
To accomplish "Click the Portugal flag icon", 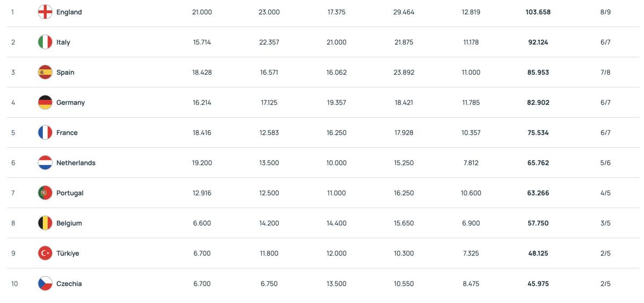I will [45, 193].
